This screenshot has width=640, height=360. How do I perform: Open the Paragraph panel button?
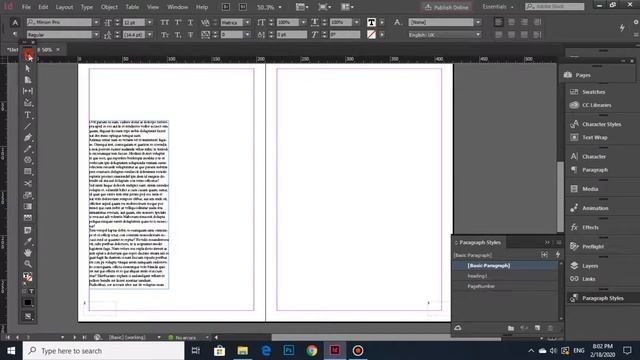[589, 170]
